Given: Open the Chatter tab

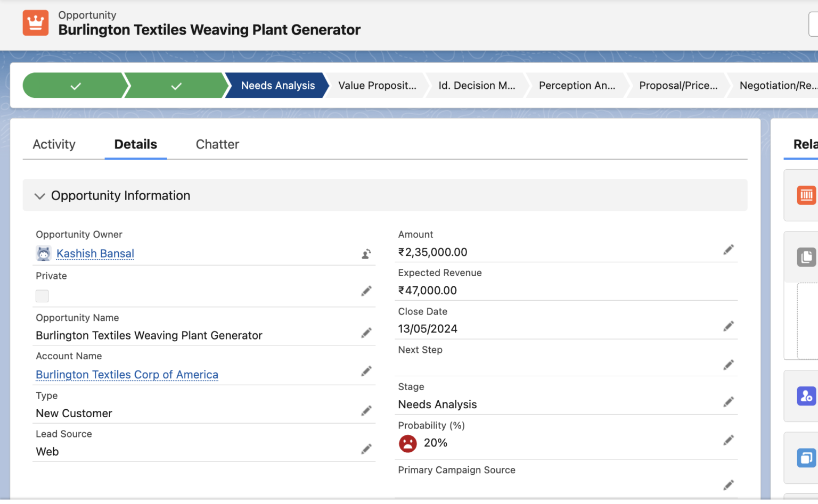Looking at the screenshot, I should click(217, 144).
